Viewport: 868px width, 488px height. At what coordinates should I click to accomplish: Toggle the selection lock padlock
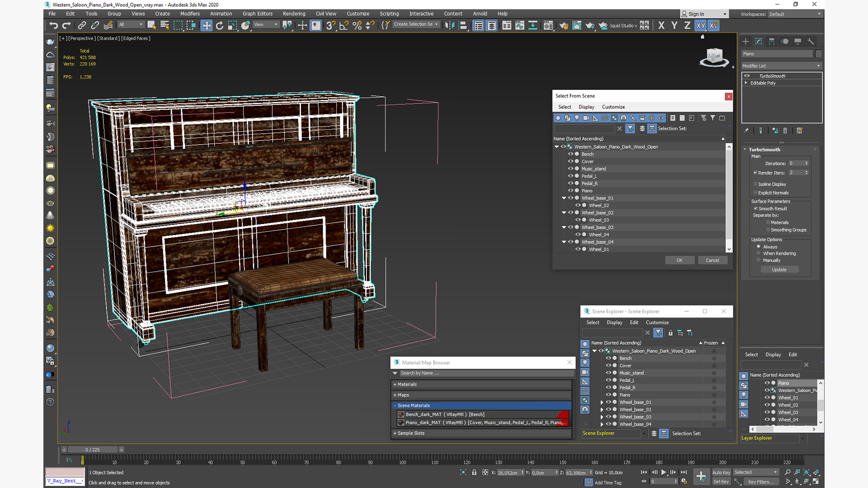(x=474, y=472)
